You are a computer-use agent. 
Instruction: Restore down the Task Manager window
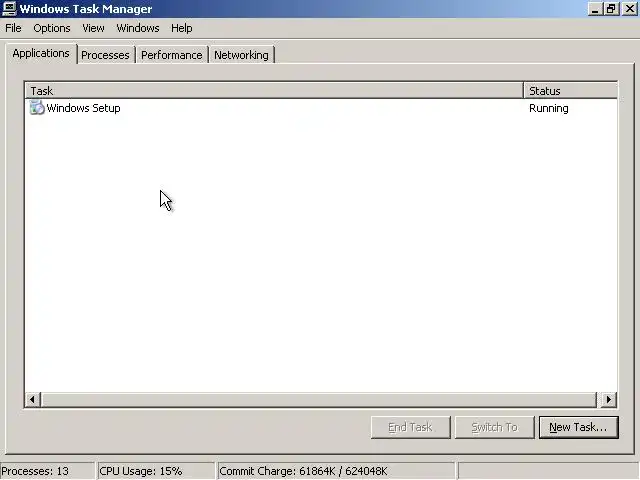pyautogui.click(x=611, y=9)
